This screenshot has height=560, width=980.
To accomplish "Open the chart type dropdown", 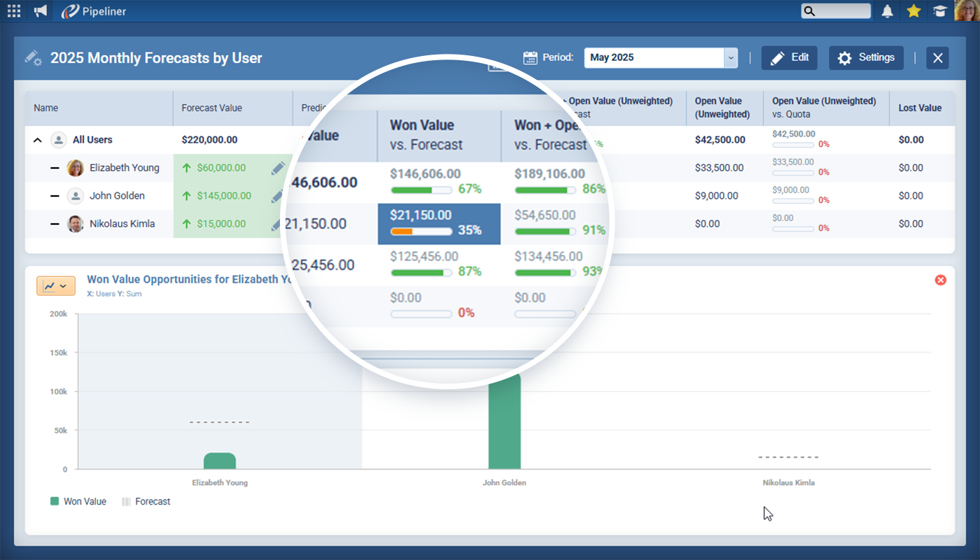I will click(56, 286).
